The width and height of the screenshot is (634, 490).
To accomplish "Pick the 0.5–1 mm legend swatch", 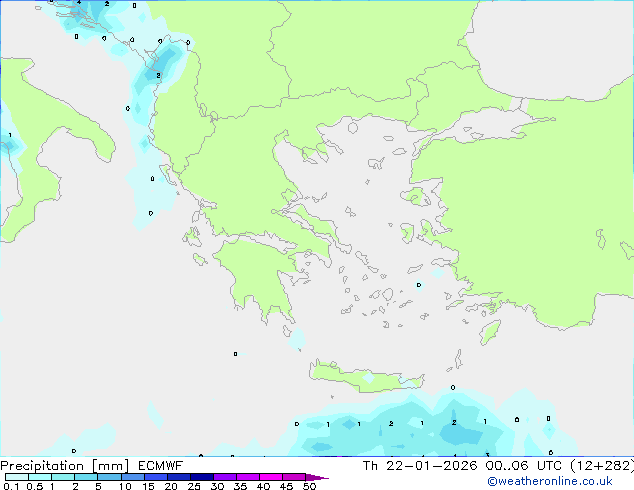I will (40, 477).
